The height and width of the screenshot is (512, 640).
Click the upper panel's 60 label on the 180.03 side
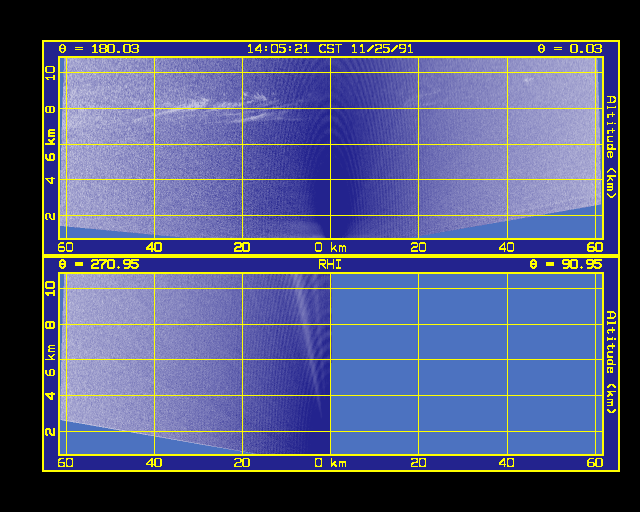point(65,247)
